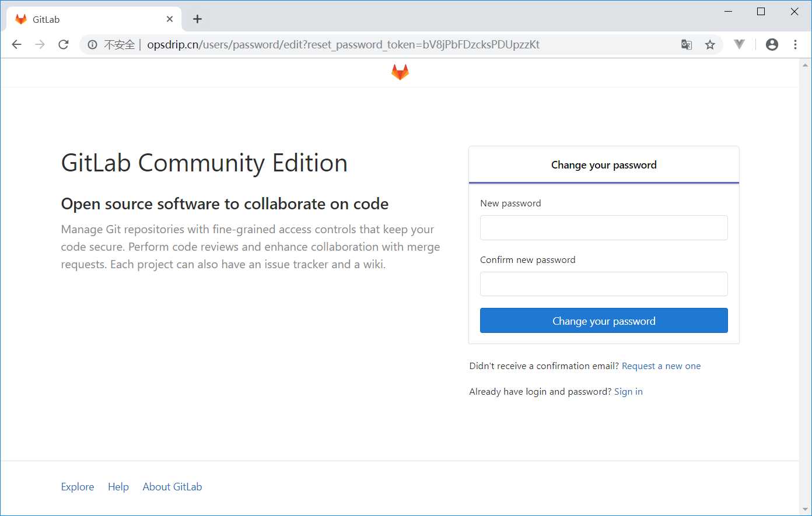Open site info via not-secure icon
The height and width of the screenshot is (516, 812).
point(92,44)
